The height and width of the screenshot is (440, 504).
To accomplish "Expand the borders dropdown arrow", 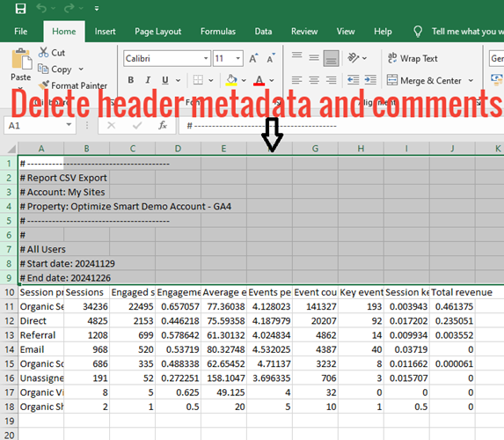I will [211, 80].
